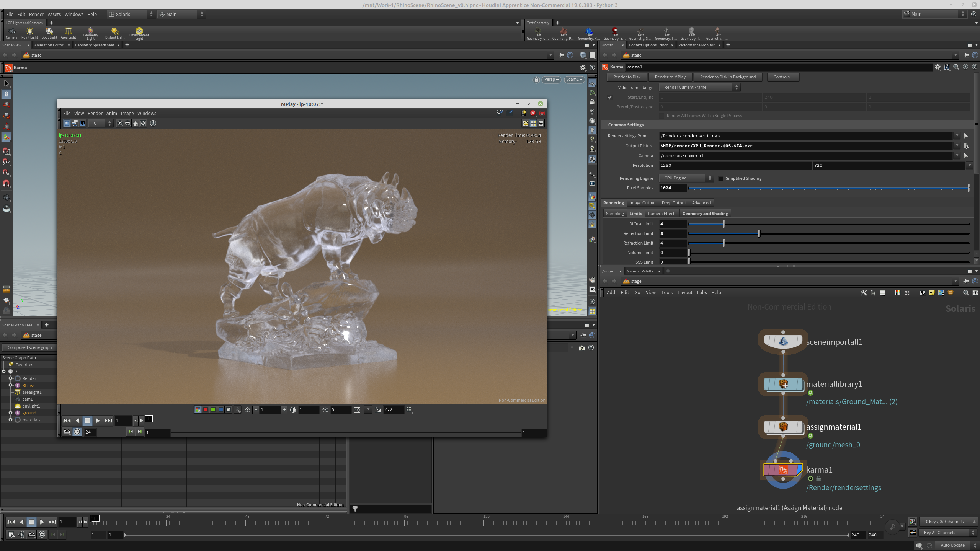This screenshot has width=980, height=551.
Task: Expand the Rhino primitive in scene graph
Action: (11, 385)
